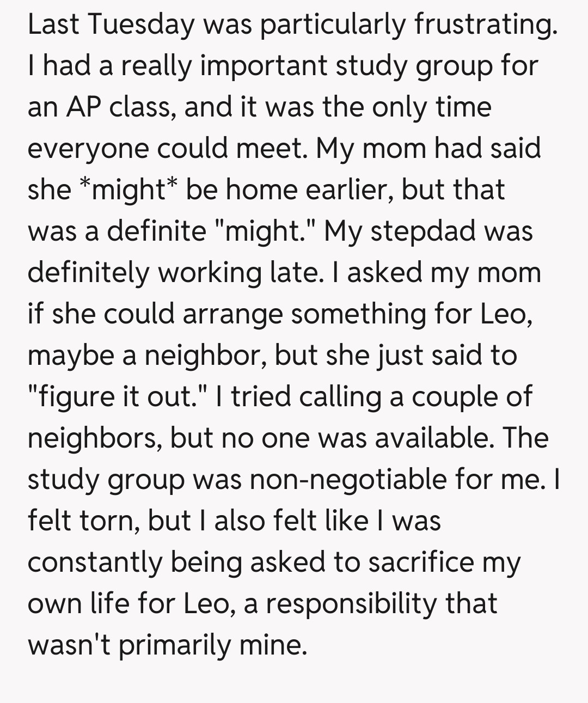The height and width of the screenshot is (703, 588).
Task: Select the "AP" abbreviation before "class"
Action: [x=84, y=107]
